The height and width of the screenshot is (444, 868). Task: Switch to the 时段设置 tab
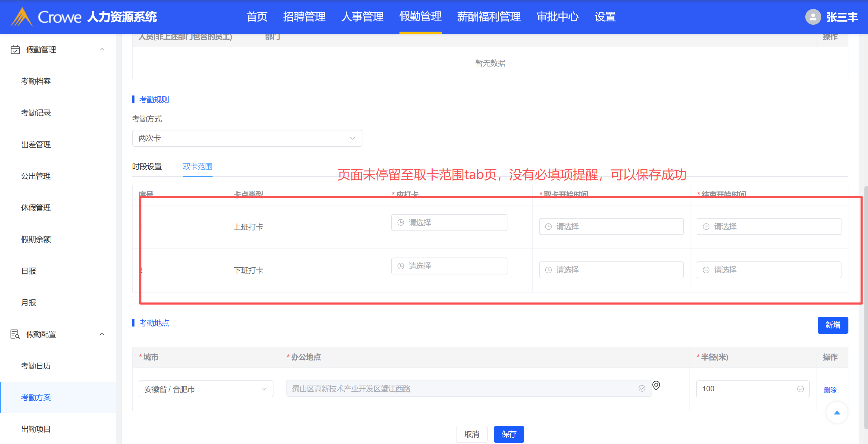pos(147,167)
